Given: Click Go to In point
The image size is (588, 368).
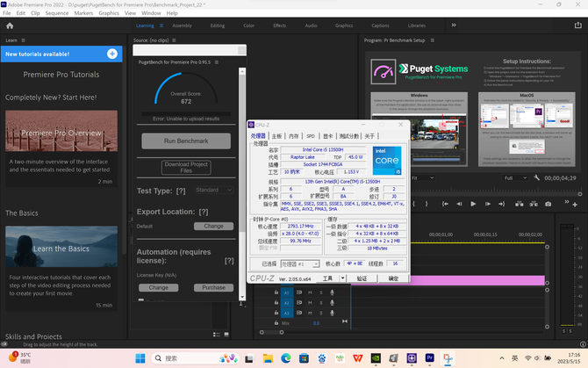Looking at the screenshot, I should [445, 204].
